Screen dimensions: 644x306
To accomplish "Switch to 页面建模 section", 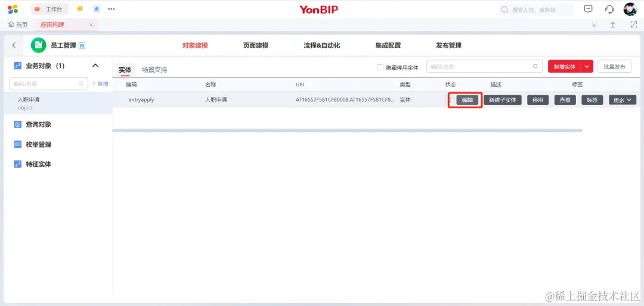I will click(x=256, y=45).
